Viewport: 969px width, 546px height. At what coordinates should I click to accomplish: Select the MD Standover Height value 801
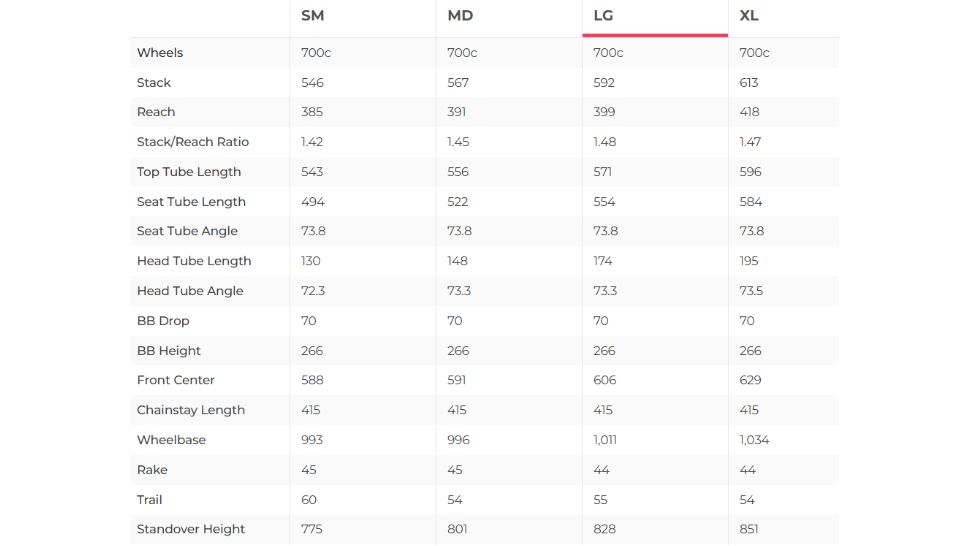(458, 529)
